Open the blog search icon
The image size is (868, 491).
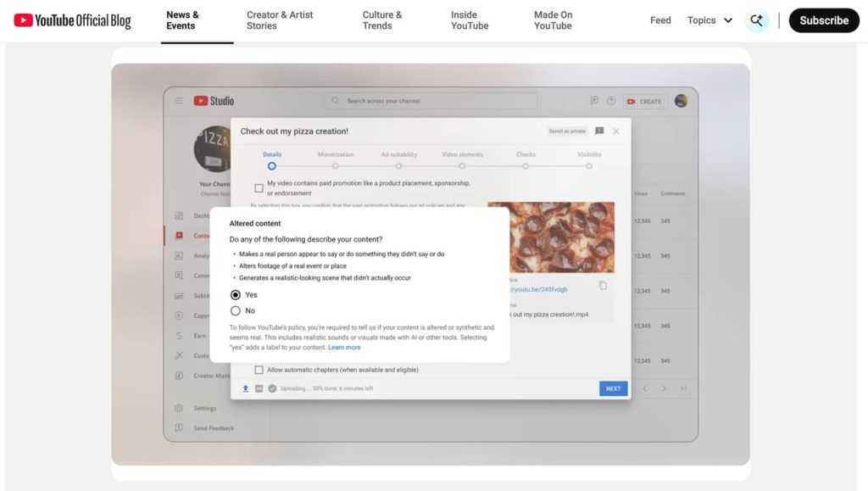pyautogui.click(x=756, y=20)
